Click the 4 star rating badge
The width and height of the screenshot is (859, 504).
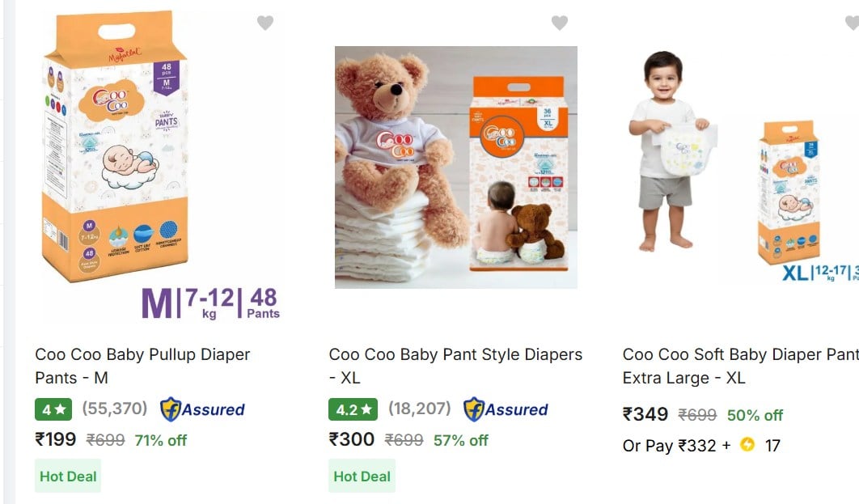53,409
